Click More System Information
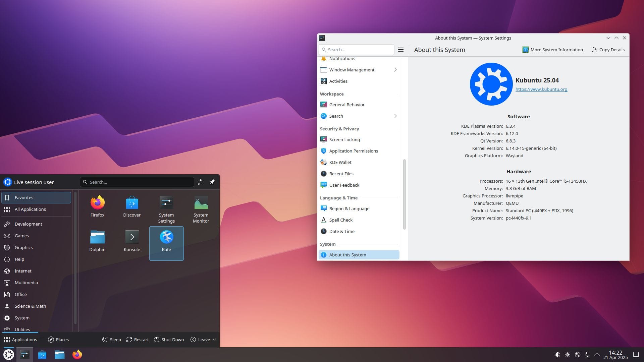Image resolution: width=644 pixels, height=362 pixels. pyautogui.click(x=552, y=50)
